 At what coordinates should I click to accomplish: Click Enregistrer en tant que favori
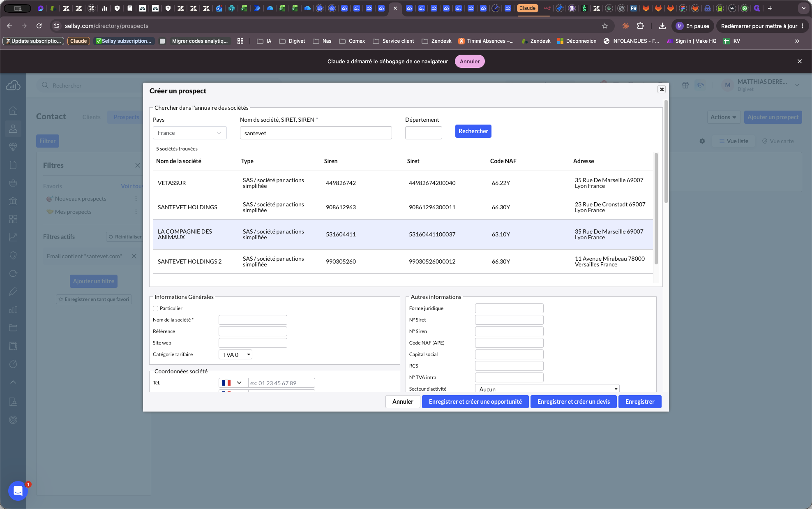94,299
